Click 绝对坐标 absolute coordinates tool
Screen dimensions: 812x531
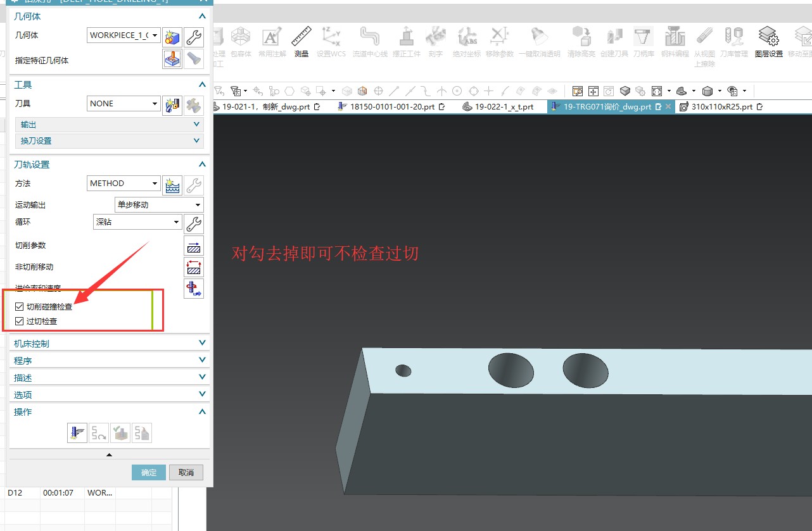(x=467, y=42)
